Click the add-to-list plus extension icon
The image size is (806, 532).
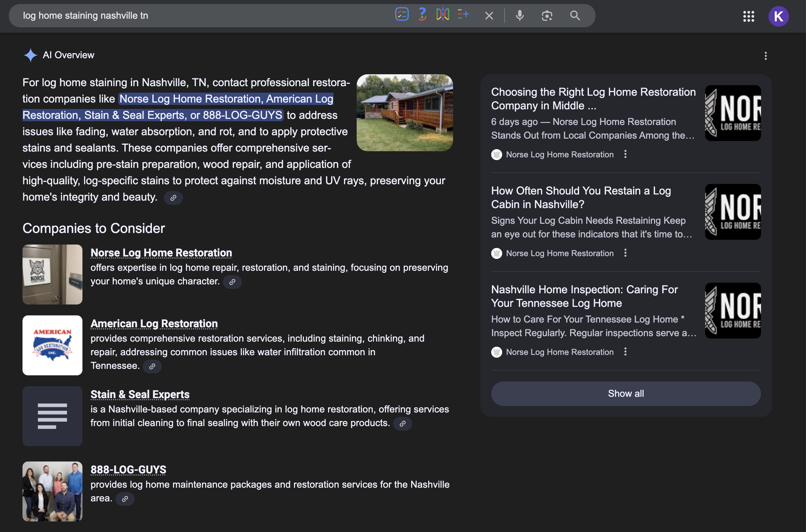[463, 15]
